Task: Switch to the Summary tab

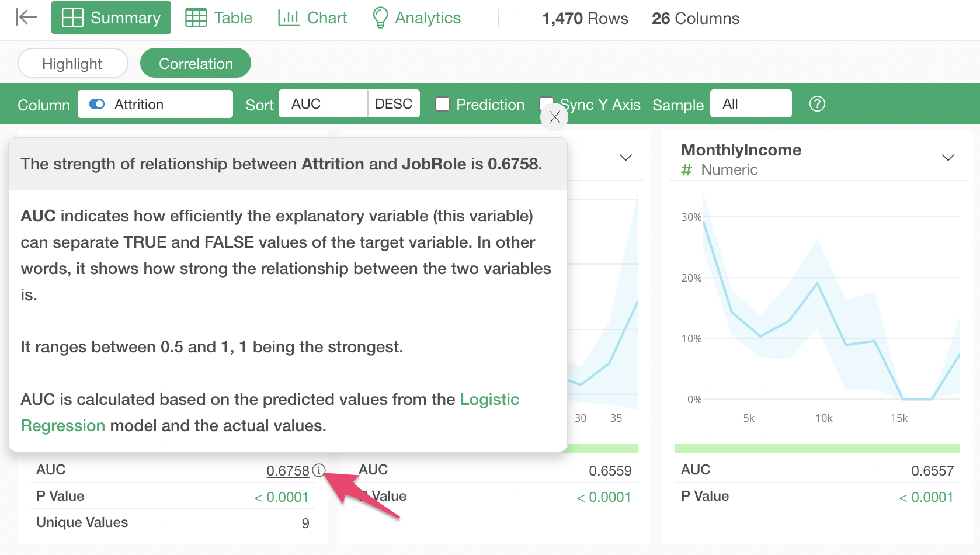Action: [x=111, y=18]
